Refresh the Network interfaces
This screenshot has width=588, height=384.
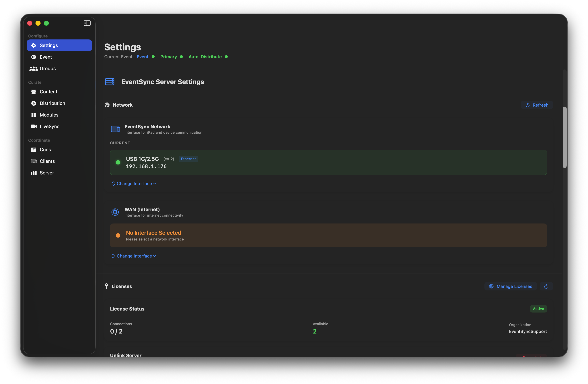click(x=537, y=105)
